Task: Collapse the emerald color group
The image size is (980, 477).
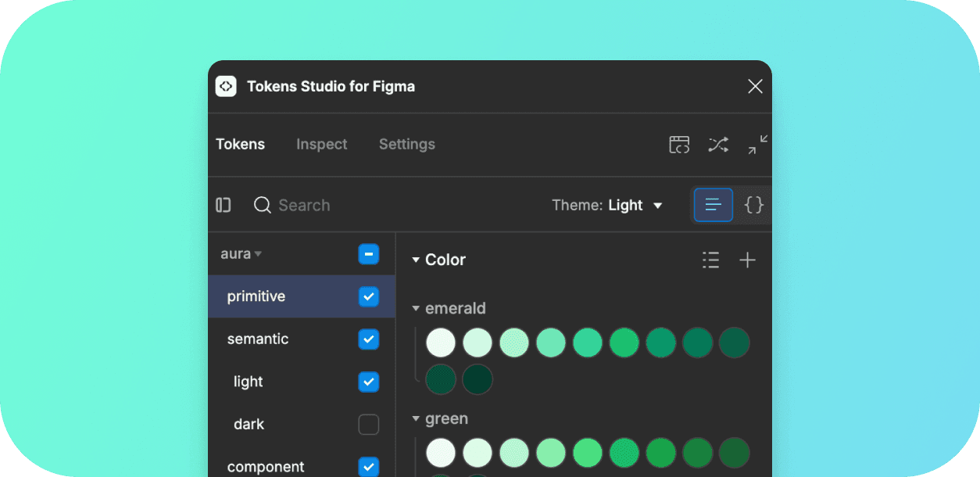Action: click(x=416, y=309)
